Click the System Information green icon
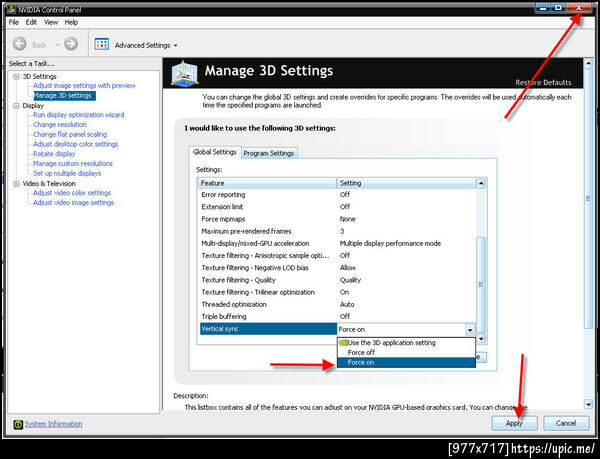 coord(18,424)
